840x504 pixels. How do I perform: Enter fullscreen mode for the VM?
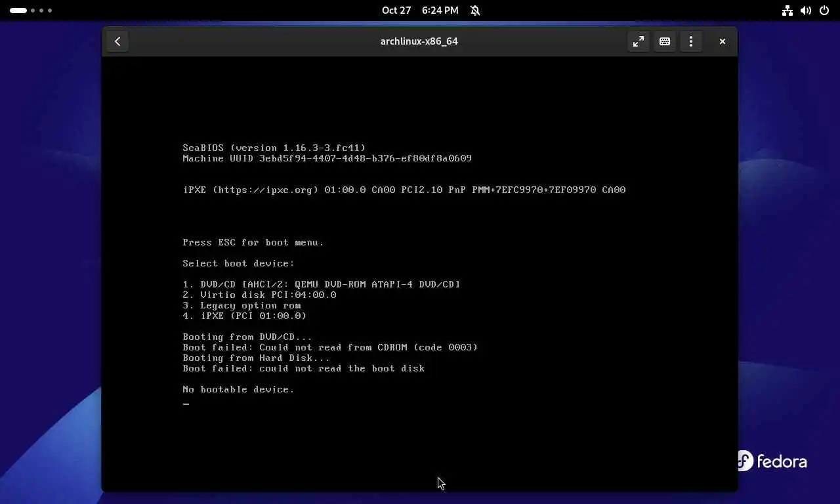[x=638, y=41]
